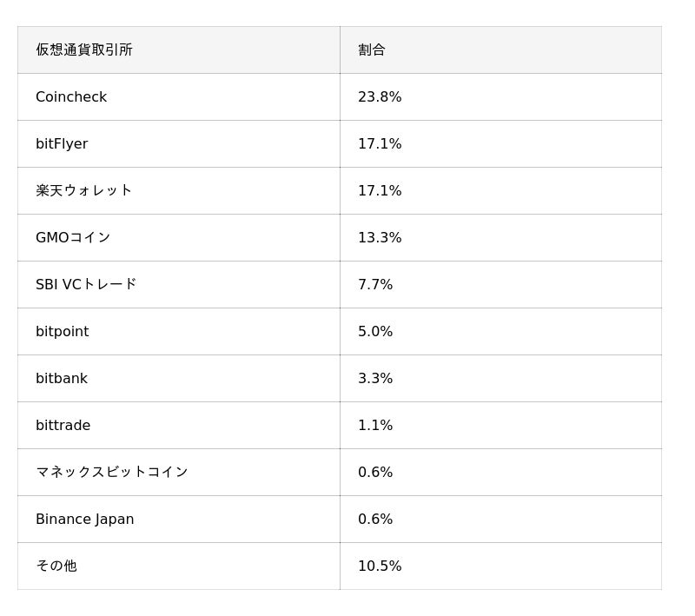Image resolution: width=695 pixels, height=616 pixels.
Task: Click the 10.5% value for その他
Action: (380, 566)
